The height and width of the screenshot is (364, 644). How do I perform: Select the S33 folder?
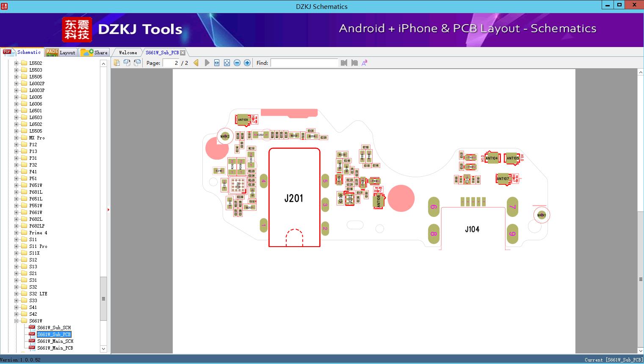coord(33,300)
